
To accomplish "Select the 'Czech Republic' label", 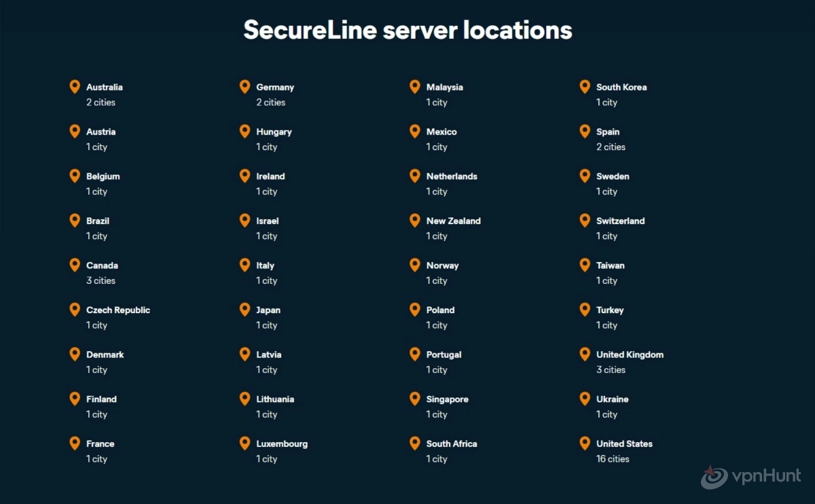I will (118, 310).
